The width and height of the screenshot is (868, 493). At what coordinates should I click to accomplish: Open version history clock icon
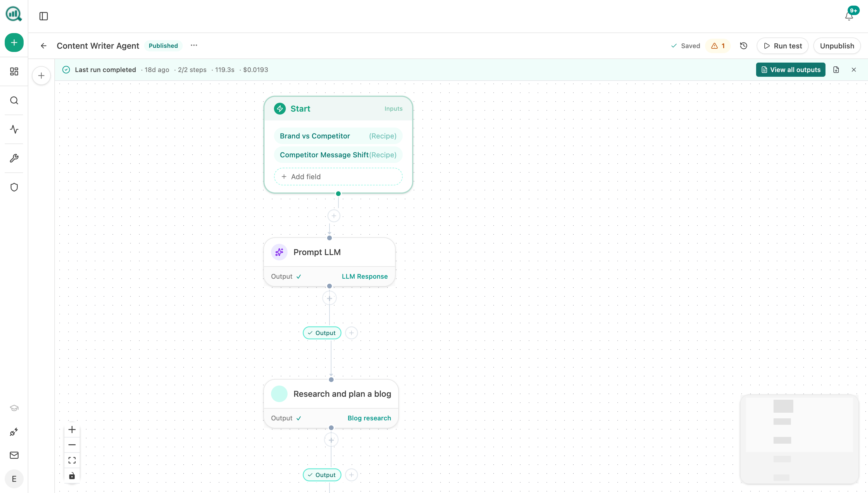click(x=743, y=46)
